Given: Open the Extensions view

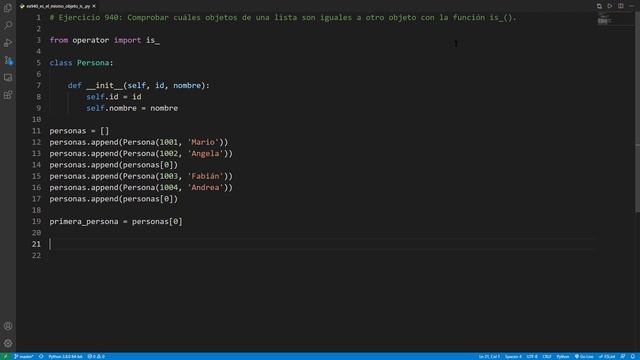Looking at the screenshot, I should tap(8, 95).
